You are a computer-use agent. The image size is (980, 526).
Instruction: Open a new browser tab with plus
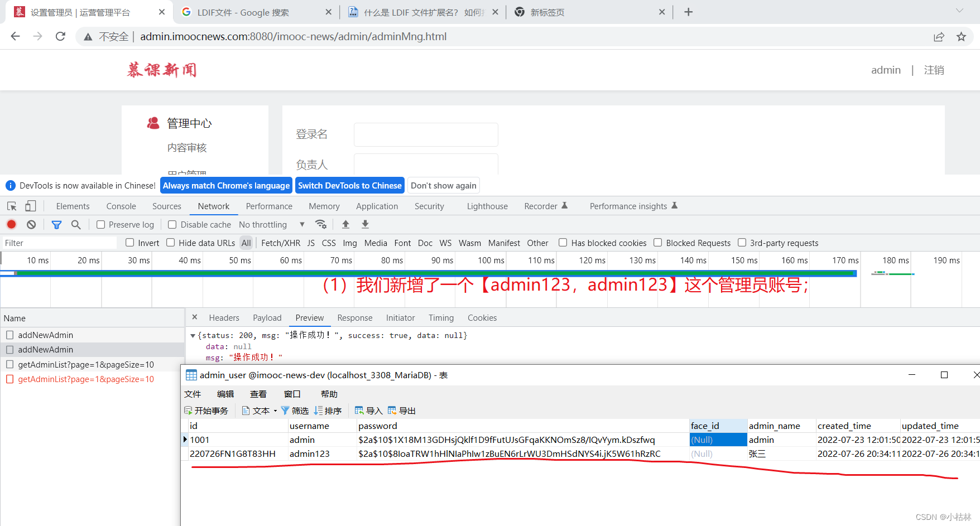coord(688,12)
